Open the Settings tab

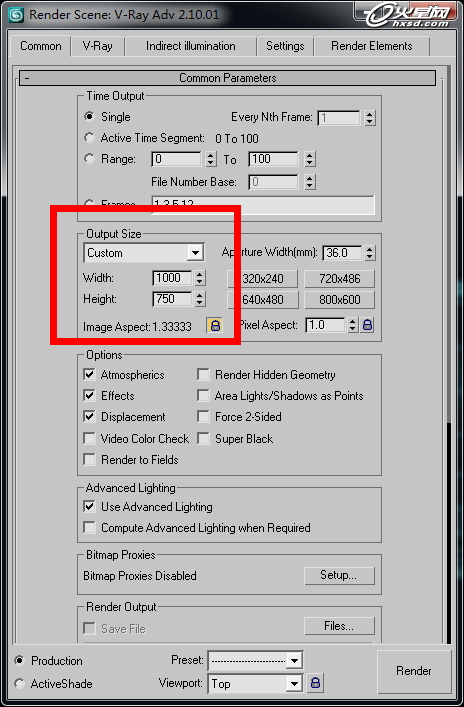285,46
